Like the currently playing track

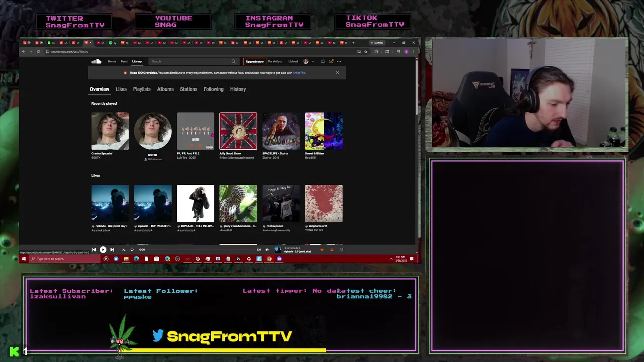click(322, 249)
